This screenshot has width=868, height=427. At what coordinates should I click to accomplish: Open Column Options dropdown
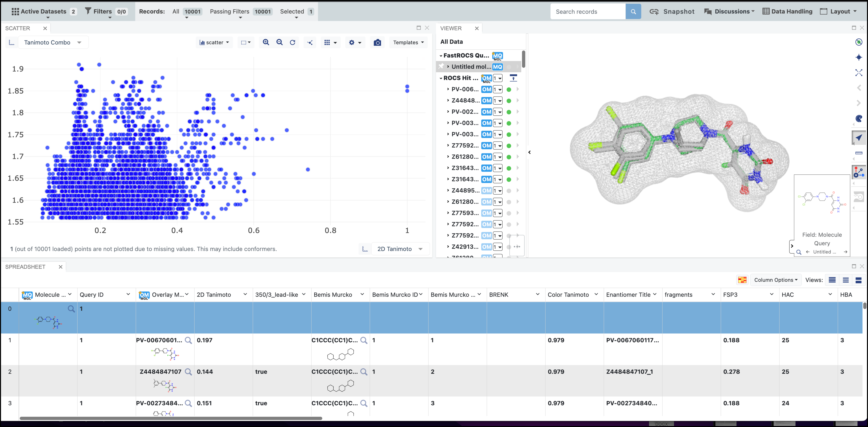[x=776, y=280]
